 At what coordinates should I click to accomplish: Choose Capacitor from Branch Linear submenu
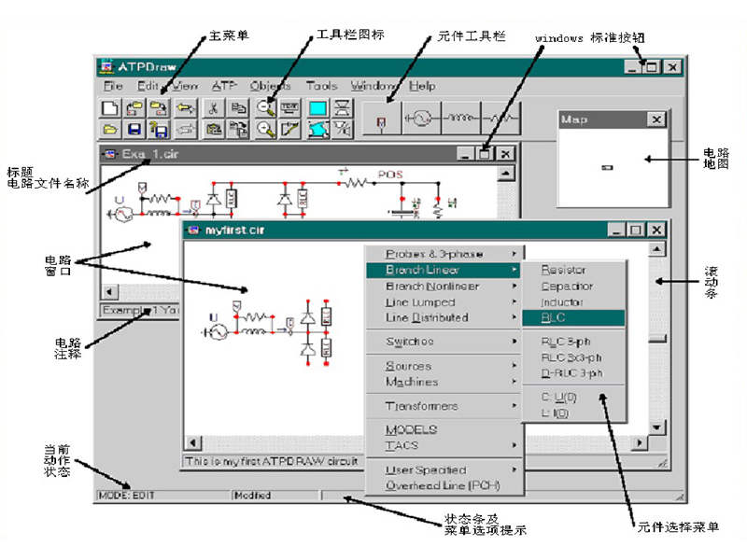click(x=573, y=287)
